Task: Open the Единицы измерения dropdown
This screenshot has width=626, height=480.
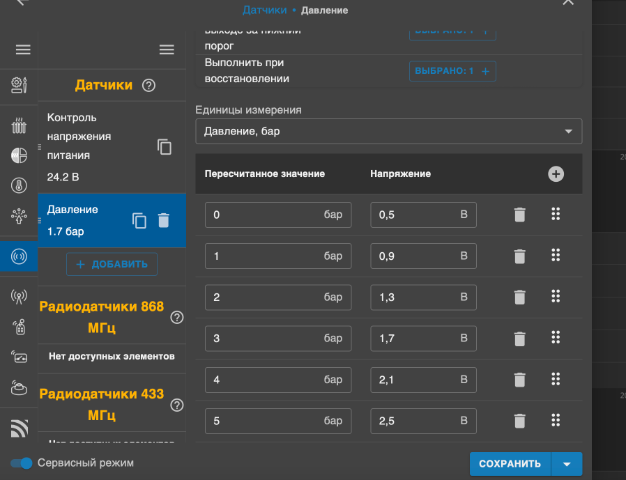Action: tap(389, 132)
